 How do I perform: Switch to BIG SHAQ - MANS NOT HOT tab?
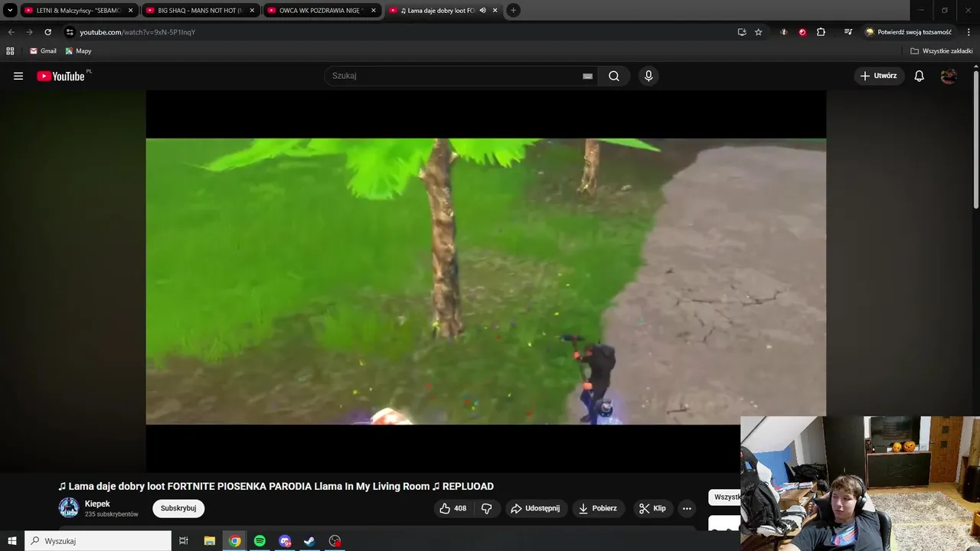pyautogui.click(x=199, y=11)
